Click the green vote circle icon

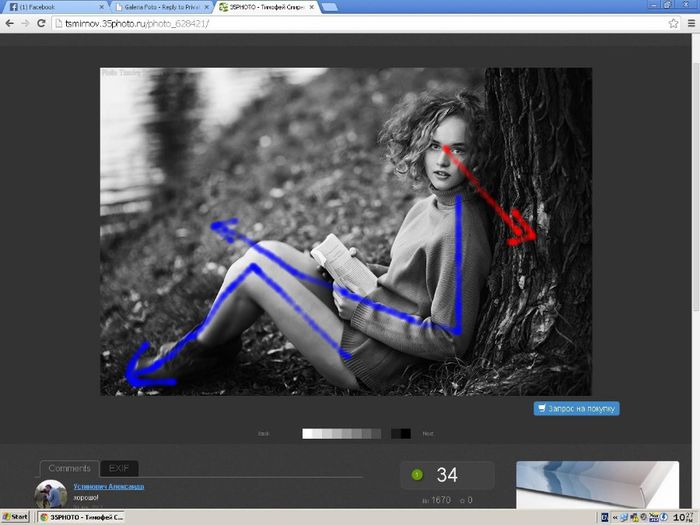417,475
